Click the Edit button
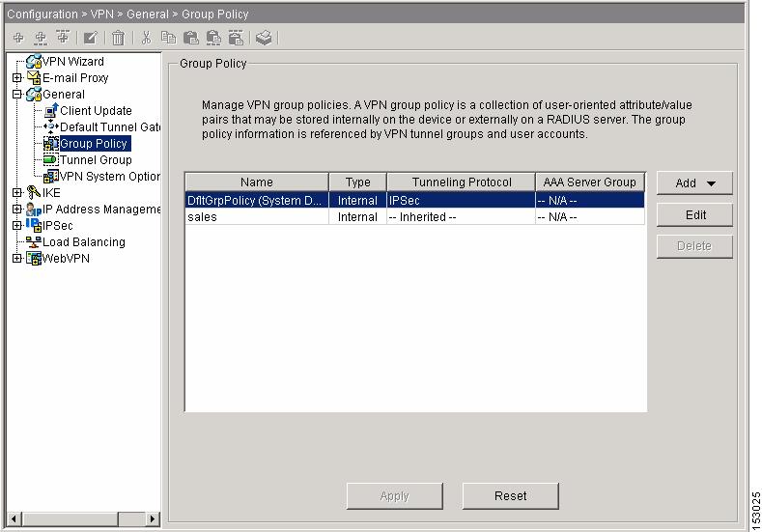 coord(694,215)
